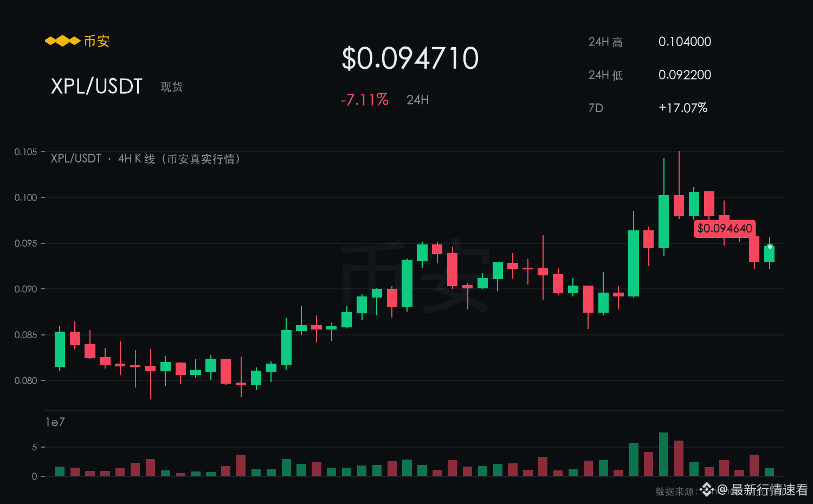Click the white dot on last candle
The image size is (813, 504).
(770, 247)
